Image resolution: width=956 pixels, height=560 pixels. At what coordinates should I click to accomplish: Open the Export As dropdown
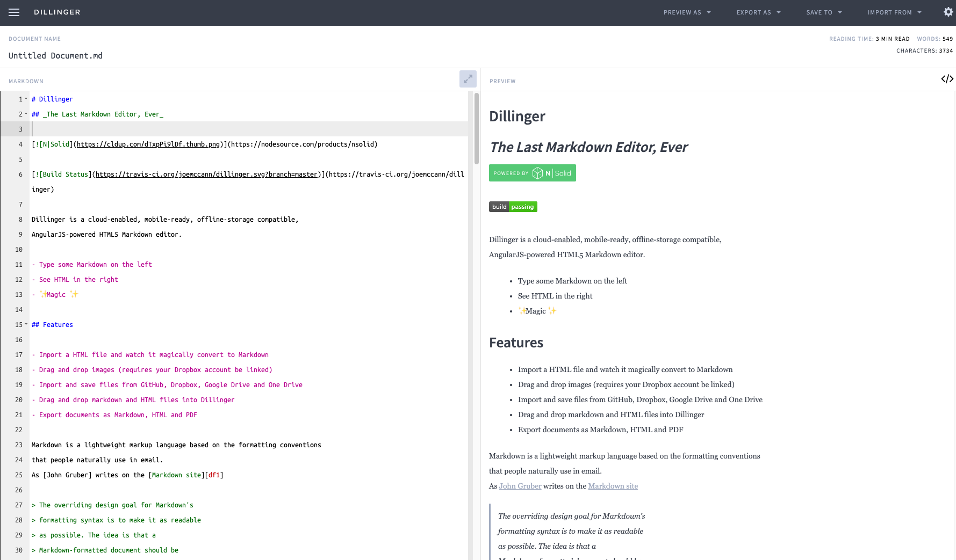759,12
